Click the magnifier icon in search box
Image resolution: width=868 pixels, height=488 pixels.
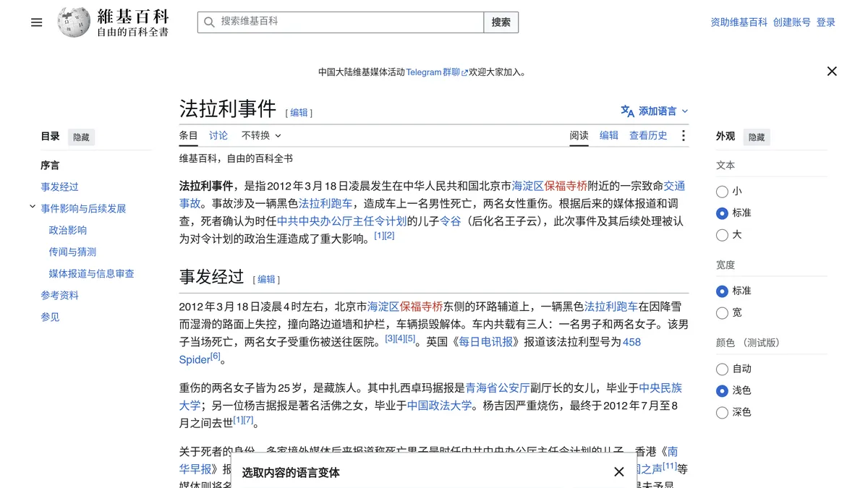[x=209, y=22]
